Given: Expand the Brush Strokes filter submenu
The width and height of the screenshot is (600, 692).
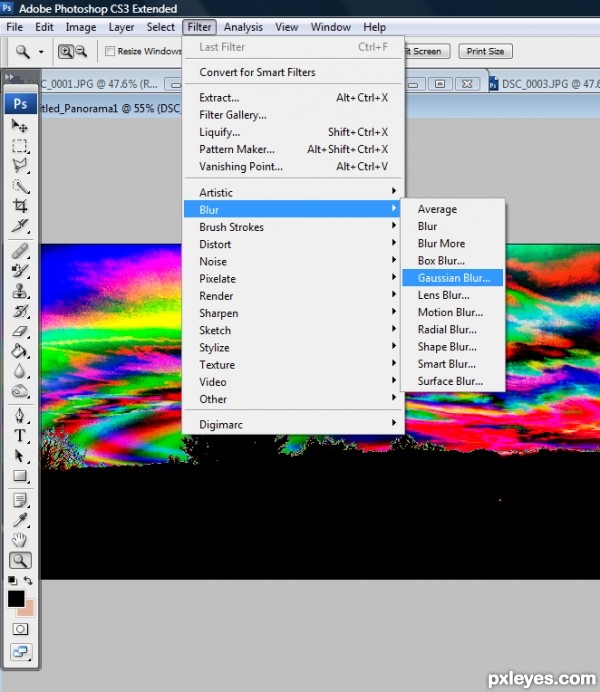Looking at the screenshot, I should [293, 227].
